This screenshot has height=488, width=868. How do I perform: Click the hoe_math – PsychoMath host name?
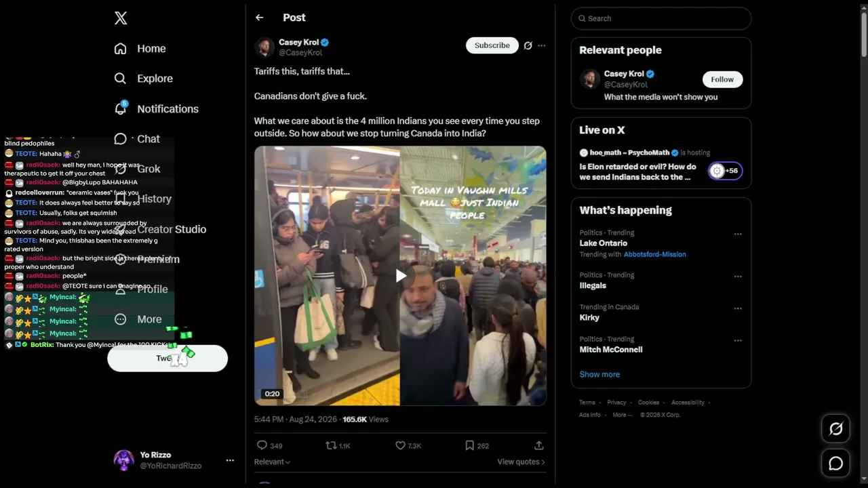(630, 152)
